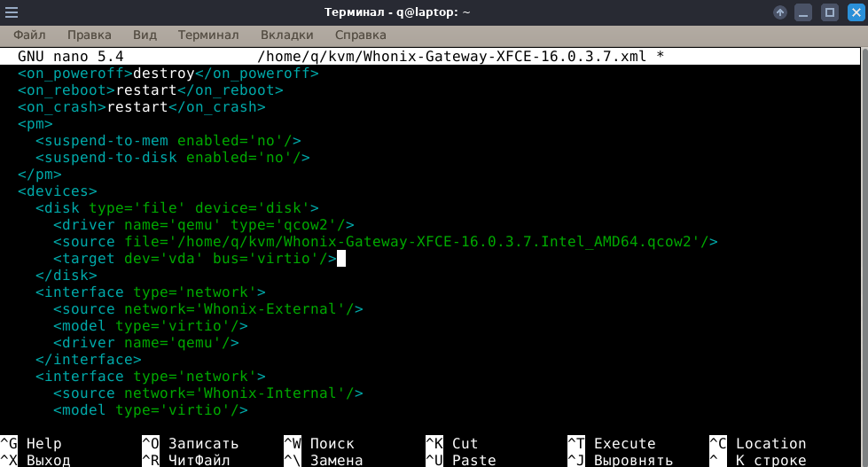
Task: Open the Вкладки menu
Action: [x=286, y=35]
